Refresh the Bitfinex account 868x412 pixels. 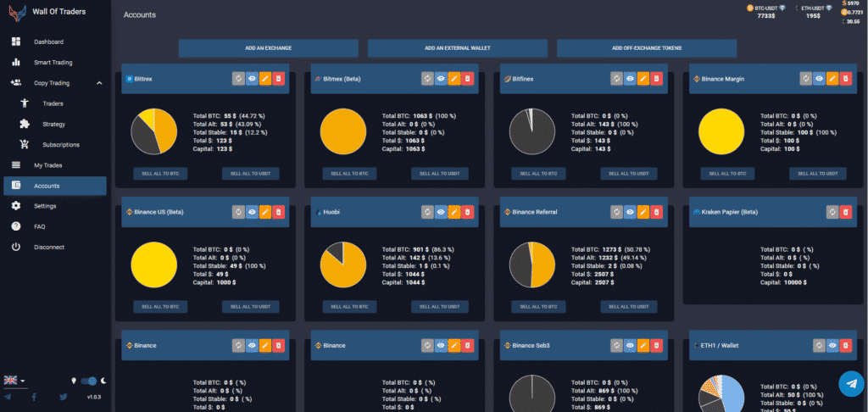(x=617, y=79)
